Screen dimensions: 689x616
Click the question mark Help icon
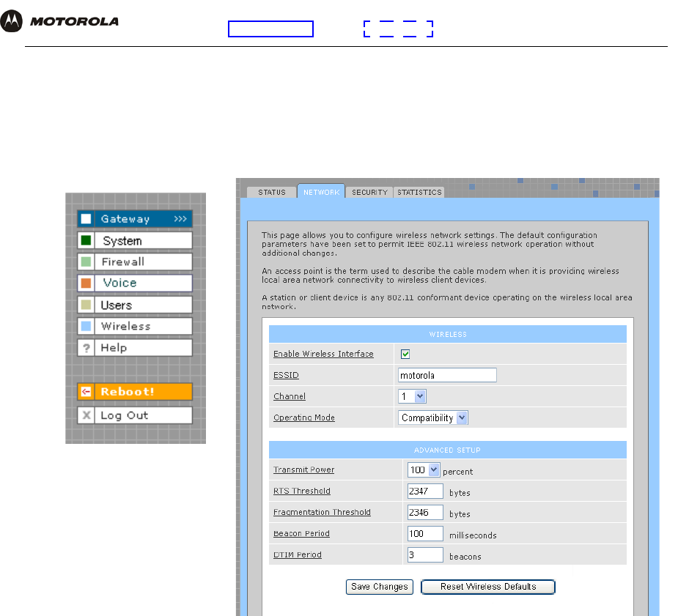tap(86, 348)
